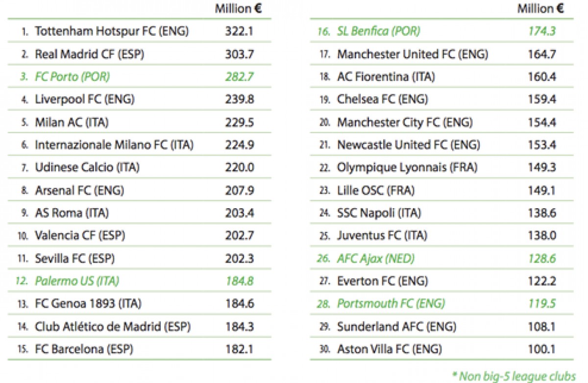Select Portsmouth FC (ENG) highlighted row
Viewport: 588px width, 383px height.
[x=391, y=304]
